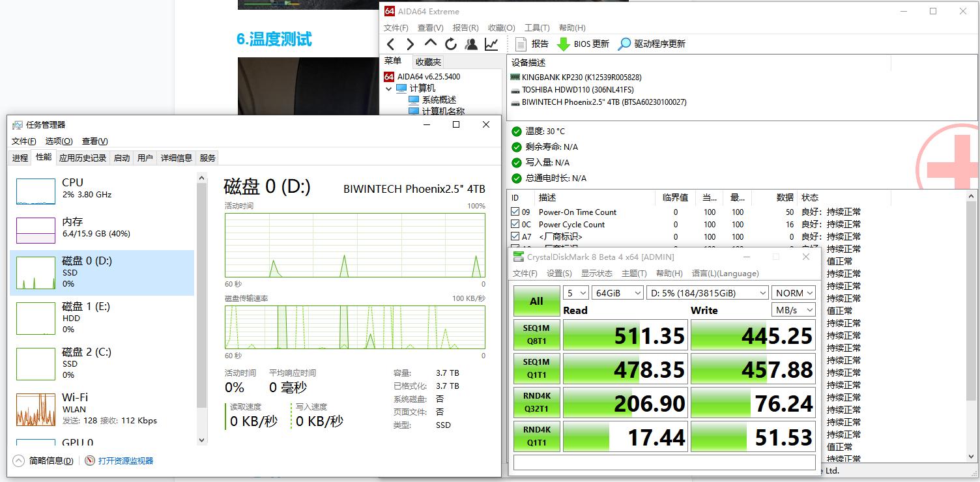Open the sensor graph icon in AIDA64 toolbar

pos(491,44)
